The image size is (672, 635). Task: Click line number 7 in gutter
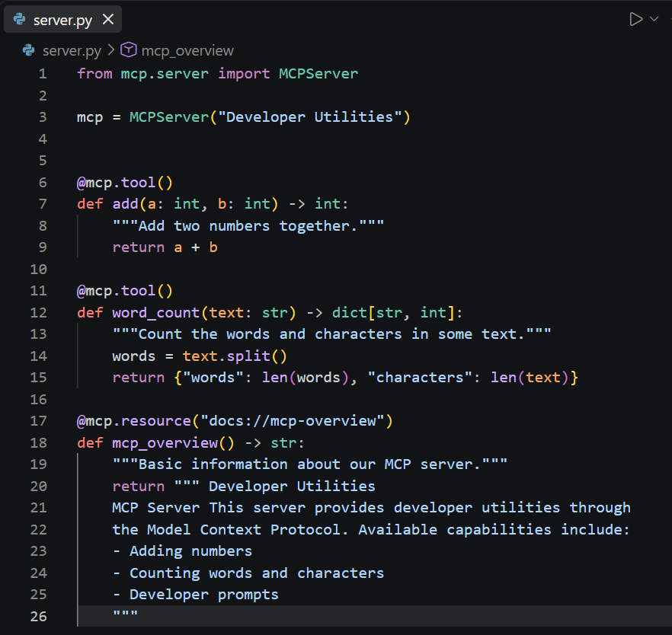pyautogui.click(x=43, y=204)
